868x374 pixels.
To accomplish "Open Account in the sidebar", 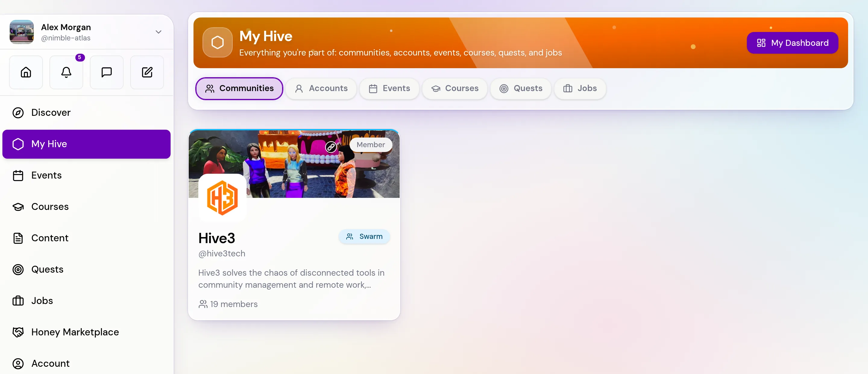I will (86, 363).
